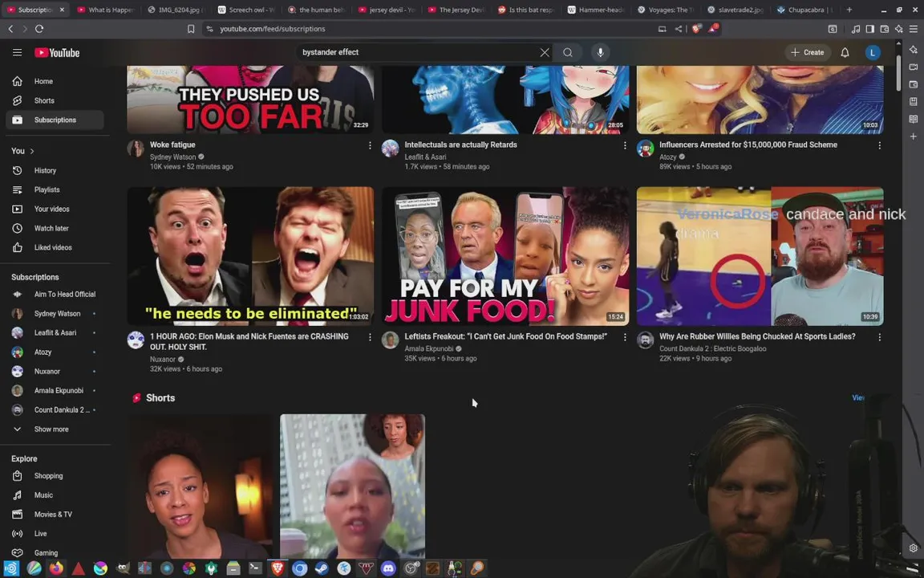Click the Create button

tap(808, 52)
